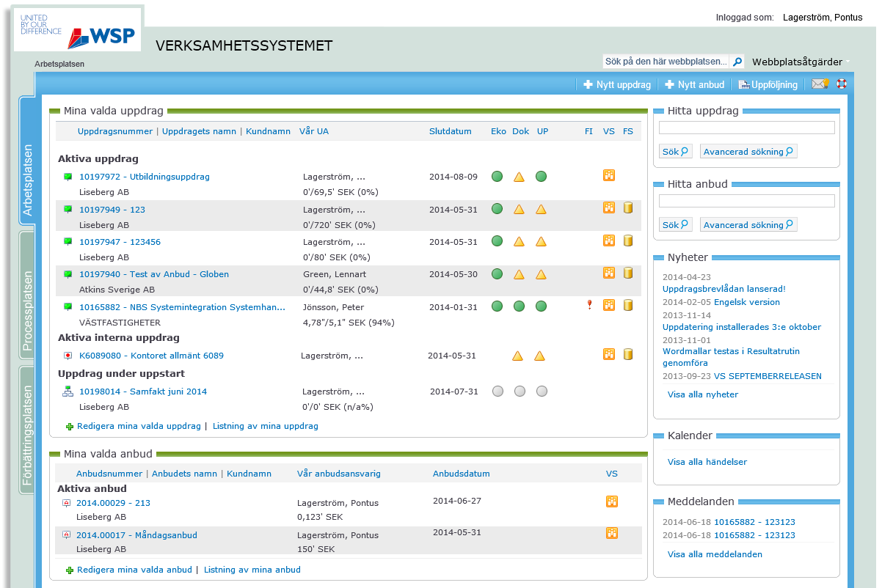Sort by Anbudsdatum column header
This screenshot has width=882, height=588.
tap(462, 474)
